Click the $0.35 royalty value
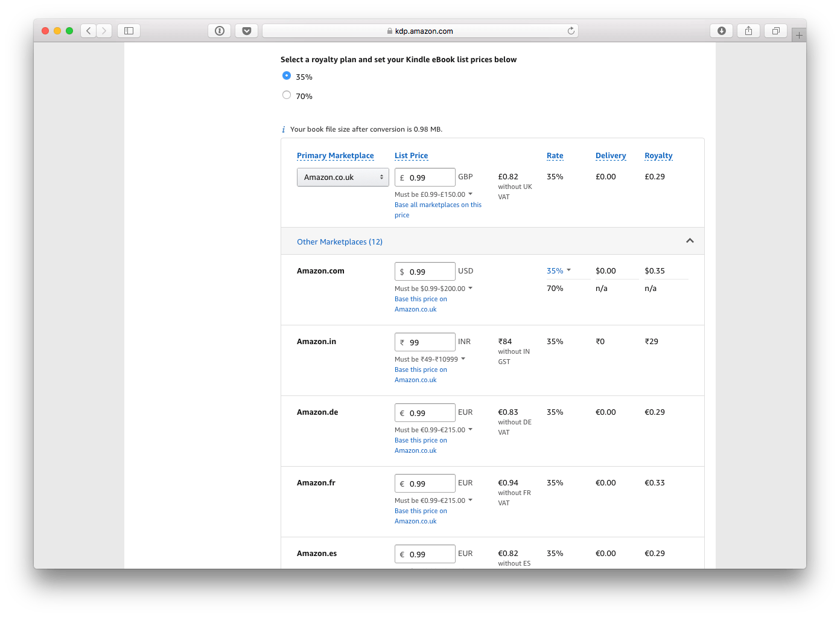840x617 pixels. point(655,271)
